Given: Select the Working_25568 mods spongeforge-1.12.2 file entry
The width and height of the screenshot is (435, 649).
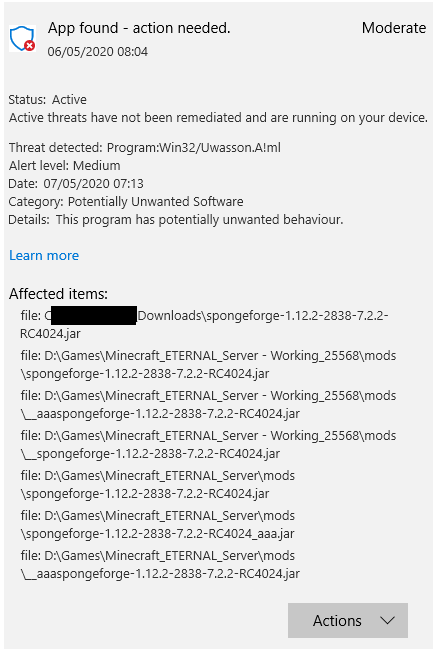Looking at the screenshot, I should point(208,365).
